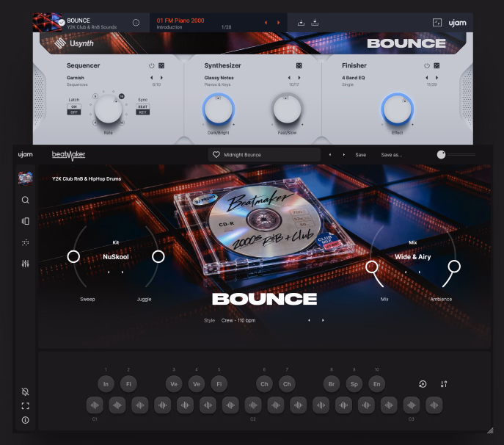Viewport: 504px width, 445px height.
Task: Set Sync to KEY
Action: point(143,112)
